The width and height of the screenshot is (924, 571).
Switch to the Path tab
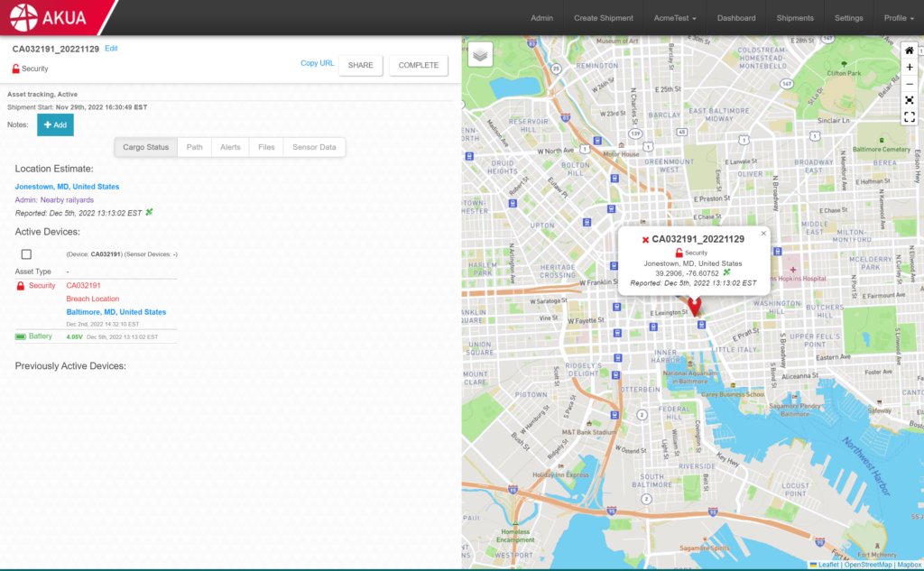(195, 147)
